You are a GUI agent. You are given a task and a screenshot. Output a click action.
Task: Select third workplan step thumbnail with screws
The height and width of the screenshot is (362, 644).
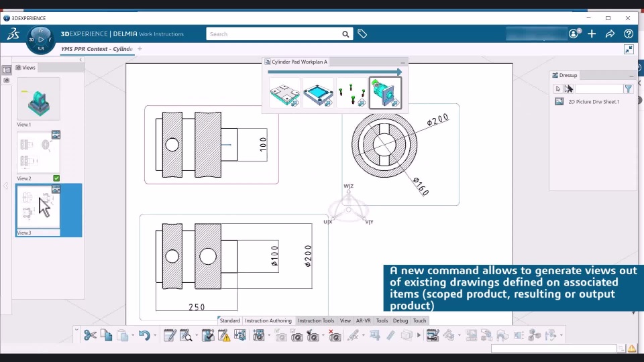352,93
